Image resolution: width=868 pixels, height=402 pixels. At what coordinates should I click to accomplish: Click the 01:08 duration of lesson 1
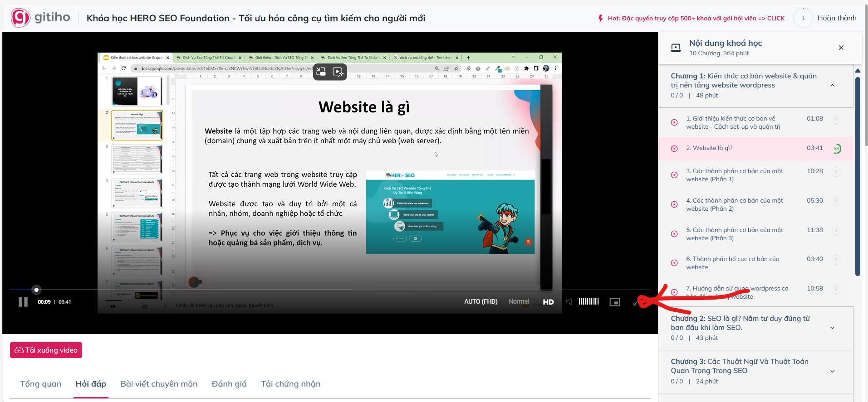814,119
